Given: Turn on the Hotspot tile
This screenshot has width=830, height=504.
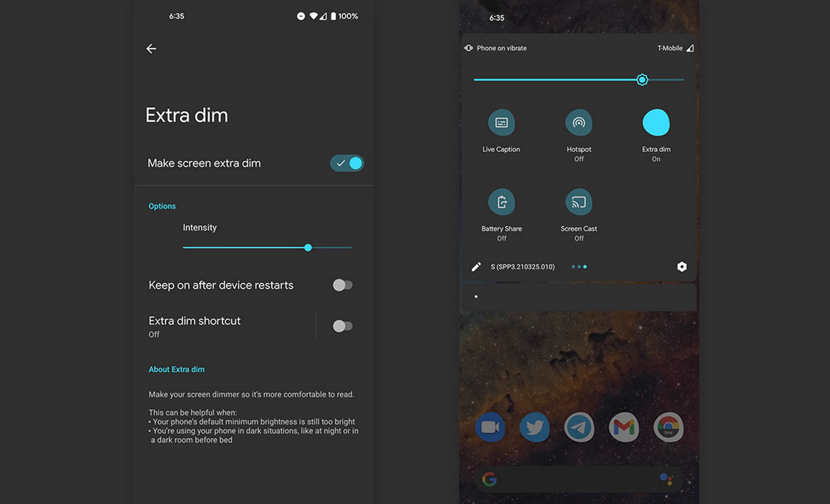Looking at the screenshot, I should click(578, 123).
